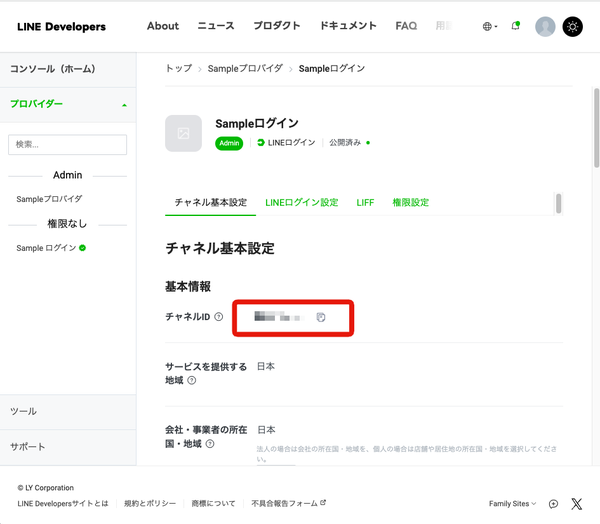Click the © LY Corporation footer text
This screenshot has width=600, height=524.
pos(46,488)
